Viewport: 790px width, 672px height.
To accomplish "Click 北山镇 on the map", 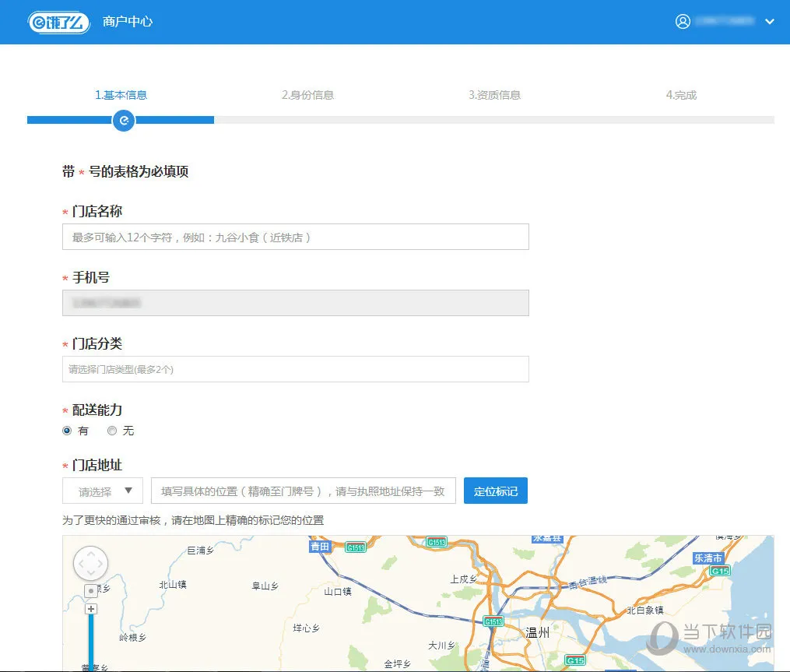I will [173, 585].
